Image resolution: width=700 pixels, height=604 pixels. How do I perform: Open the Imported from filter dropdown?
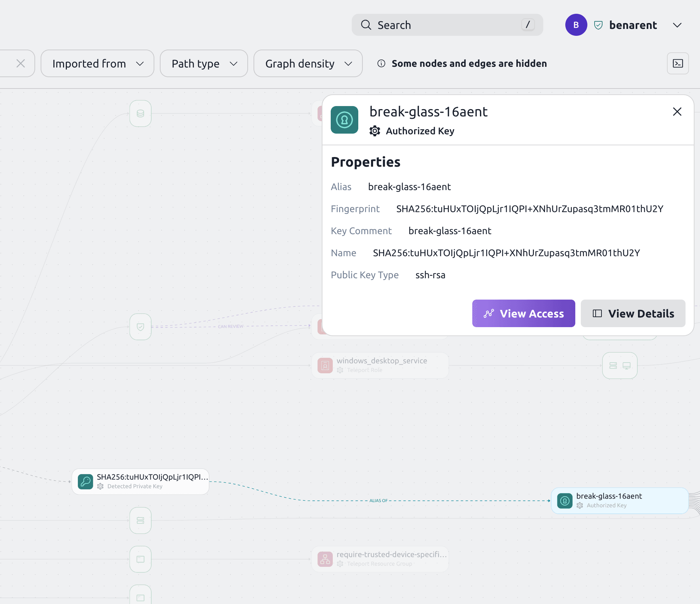(97, 63)
